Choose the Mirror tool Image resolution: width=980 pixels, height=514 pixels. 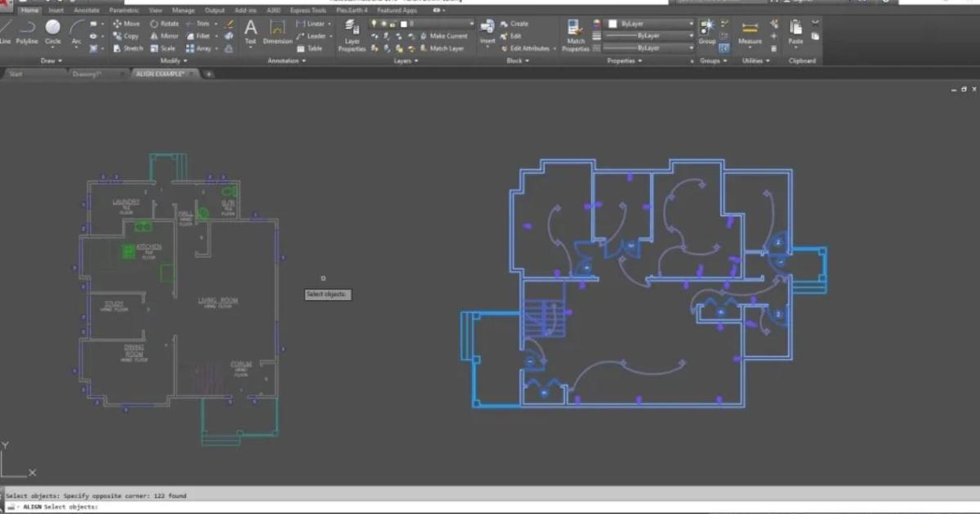(164, 36)
